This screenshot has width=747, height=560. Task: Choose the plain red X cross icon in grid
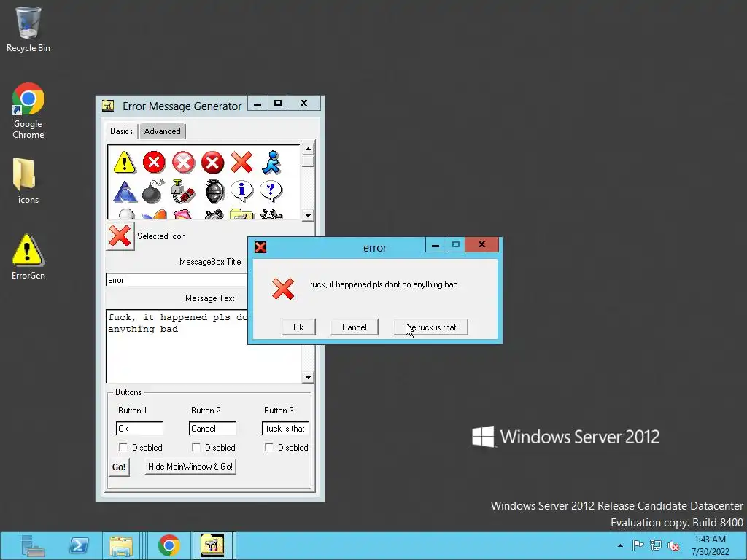point(241,163)
